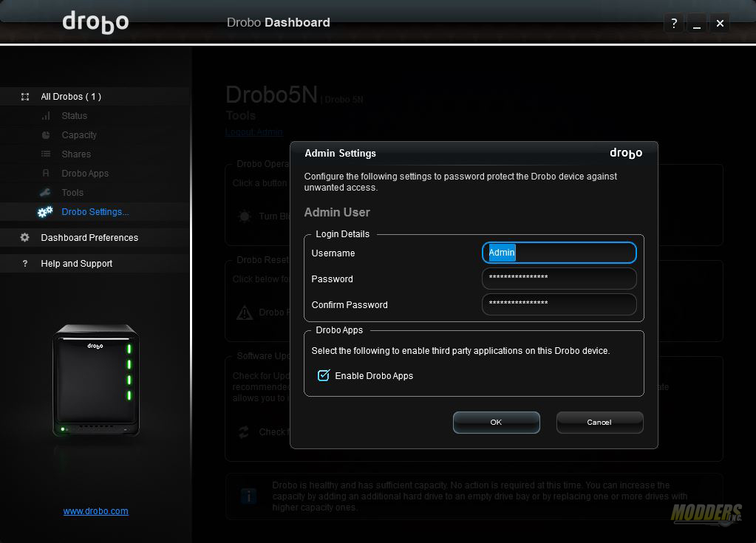
Task: Minimize the Drobo Dashboard window
Action: 697,23
